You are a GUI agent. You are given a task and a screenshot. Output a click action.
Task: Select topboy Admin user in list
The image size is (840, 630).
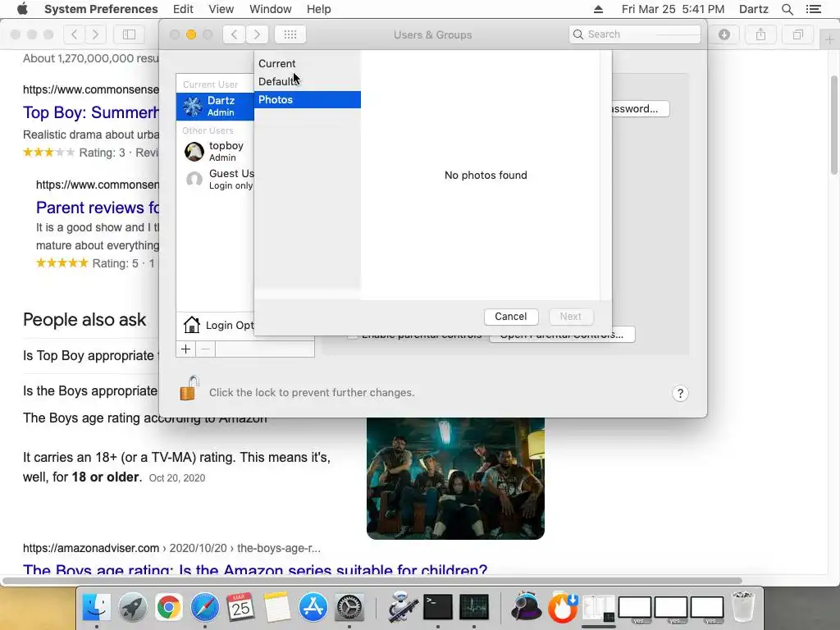point(216,152)
